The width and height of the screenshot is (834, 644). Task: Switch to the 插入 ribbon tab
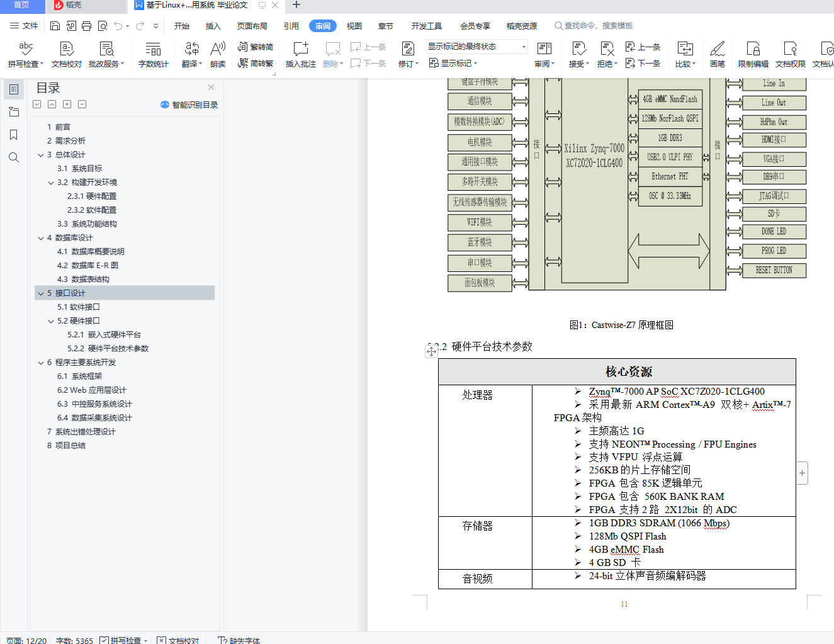(x=213, y=26)
